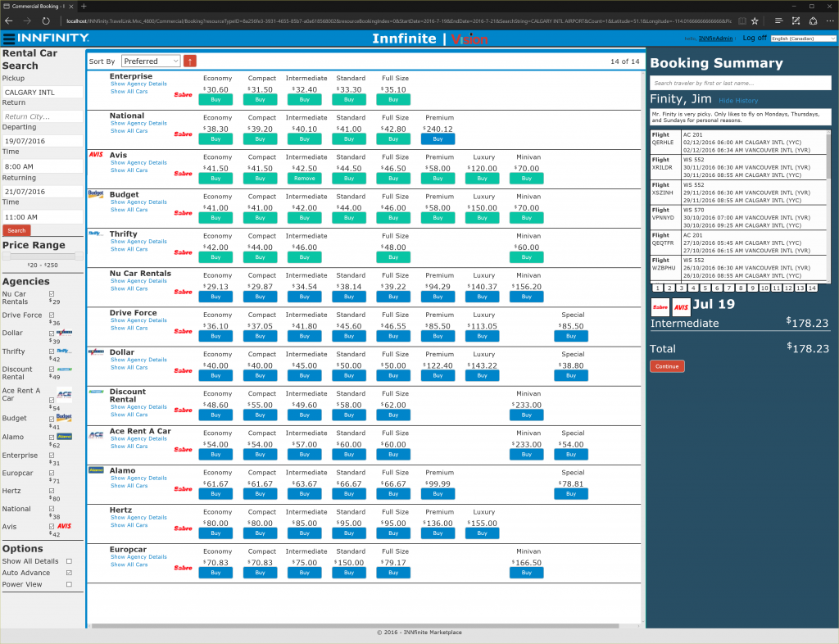This screenshot has width=839, height=644.
Task: Click the Departing date field
Action: pyautogui.click(x=43, y=141)
